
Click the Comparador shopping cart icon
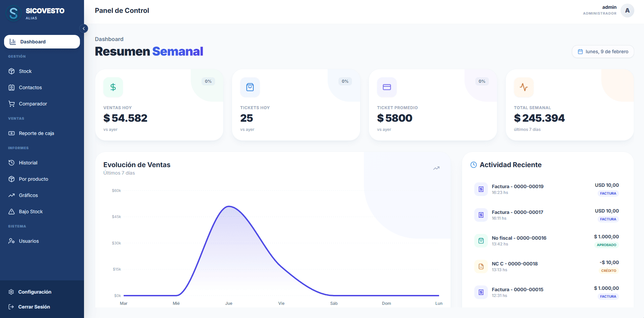pyautogui.click(x=12, y=104)
